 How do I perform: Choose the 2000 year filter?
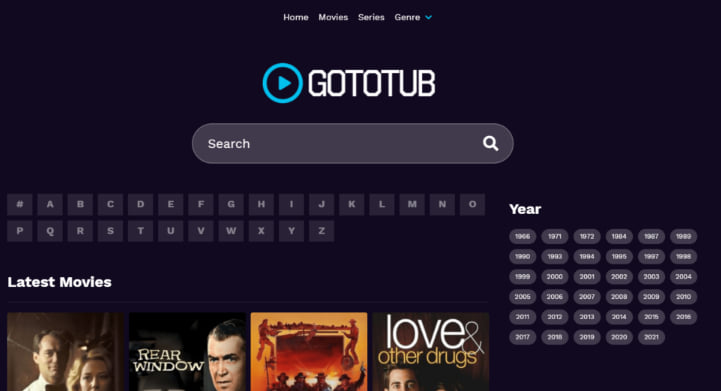point(555,276)
